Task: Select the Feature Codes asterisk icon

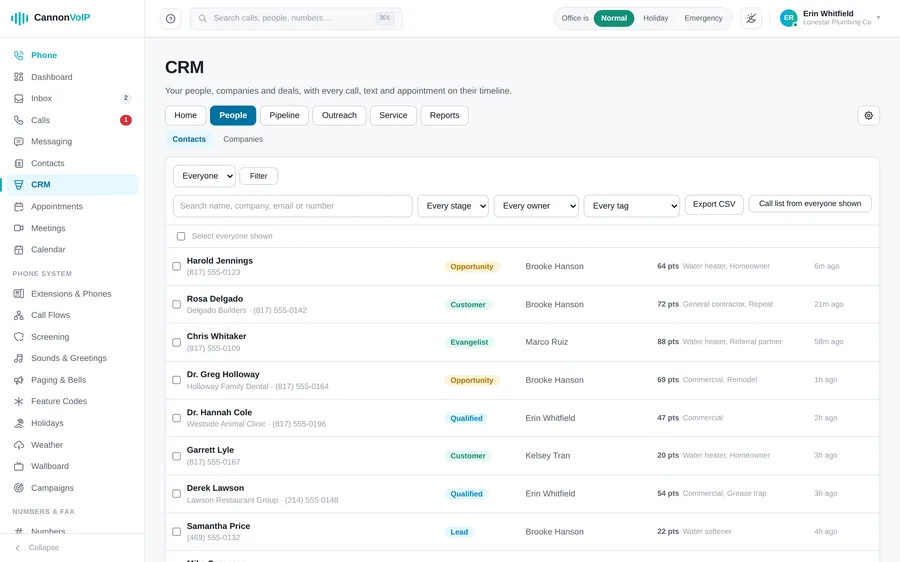Action: pos(19,401)
